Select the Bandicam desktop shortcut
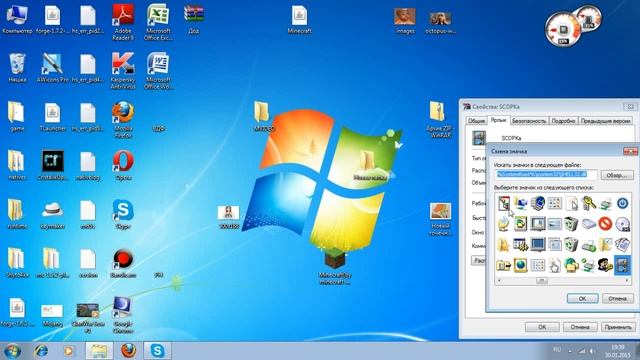 click(x=123, y=263)
